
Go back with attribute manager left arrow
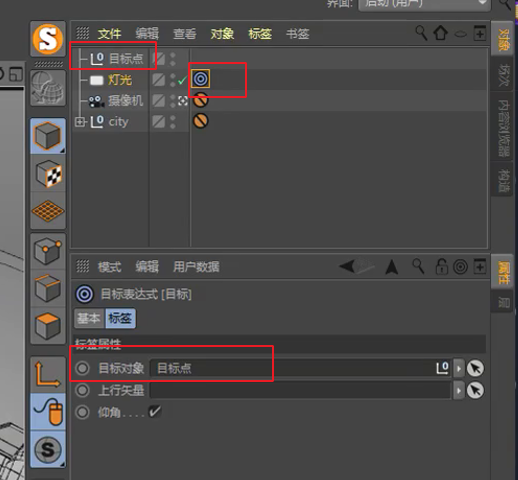coord(347,266)
